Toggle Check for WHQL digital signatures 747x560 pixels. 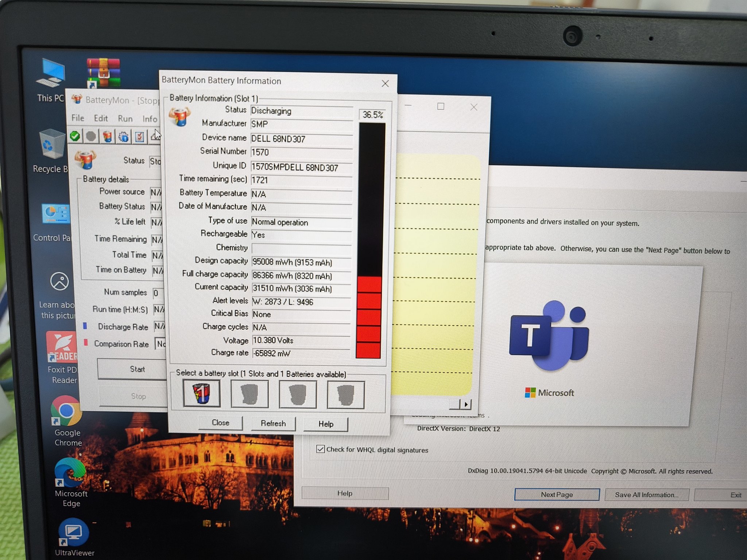click(321, 449)
